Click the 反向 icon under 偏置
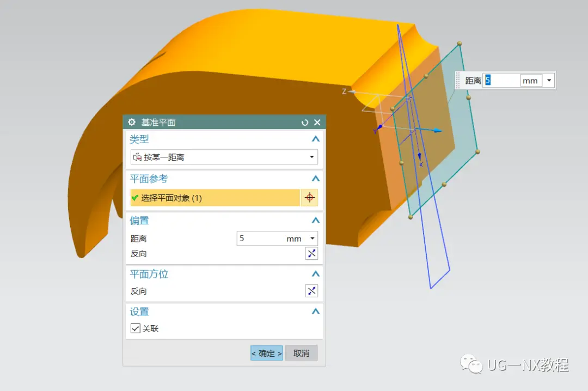This screenshot has width=588, height=391. click(x=311, y=254)
